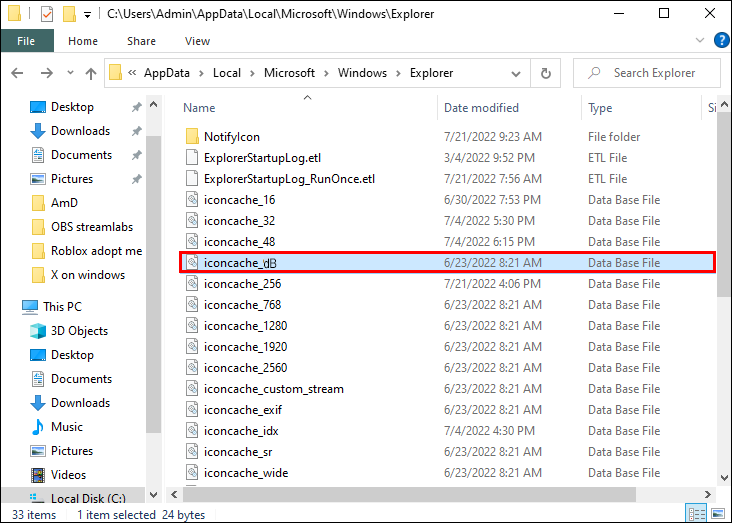Click Windows in the address breadcrumb
Image resolution: width=732 pixels, height=523 pixels.
point(362,73)
